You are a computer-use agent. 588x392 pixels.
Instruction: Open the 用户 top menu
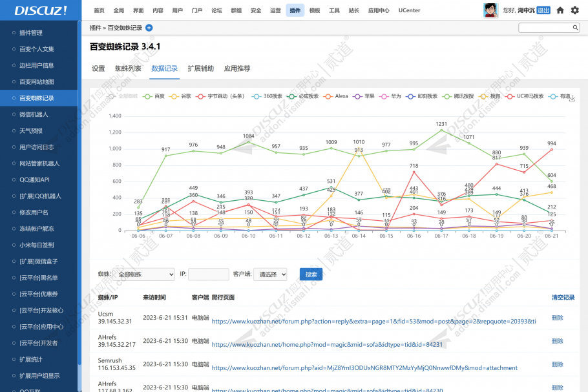178,10
